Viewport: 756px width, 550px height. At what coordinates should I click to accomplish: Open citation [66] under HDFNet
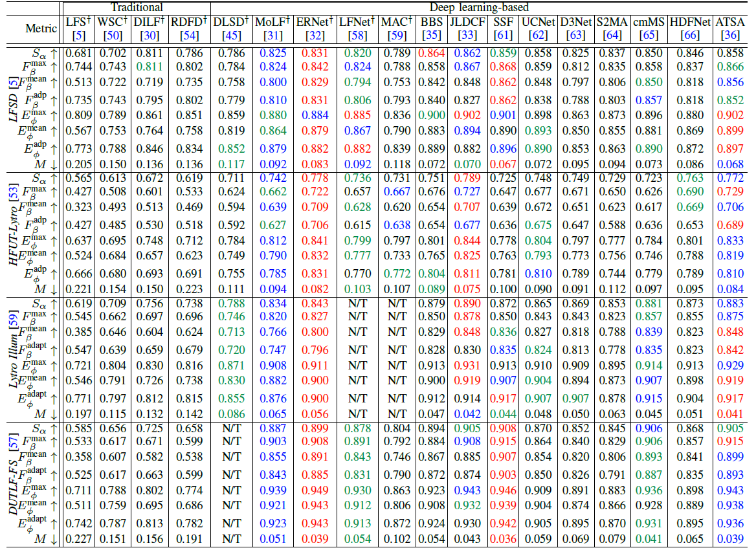point(690,35)
